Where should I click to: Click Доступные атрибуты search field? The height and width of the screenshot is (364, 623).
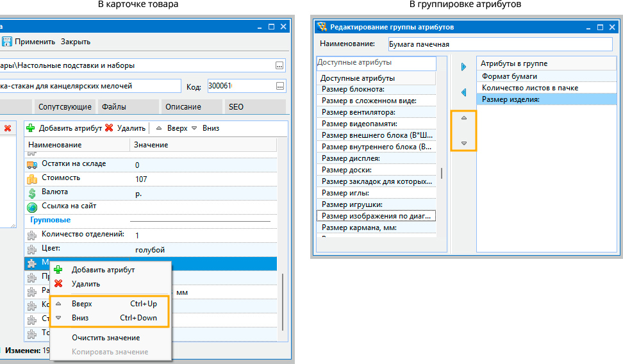tap(376, 63)
